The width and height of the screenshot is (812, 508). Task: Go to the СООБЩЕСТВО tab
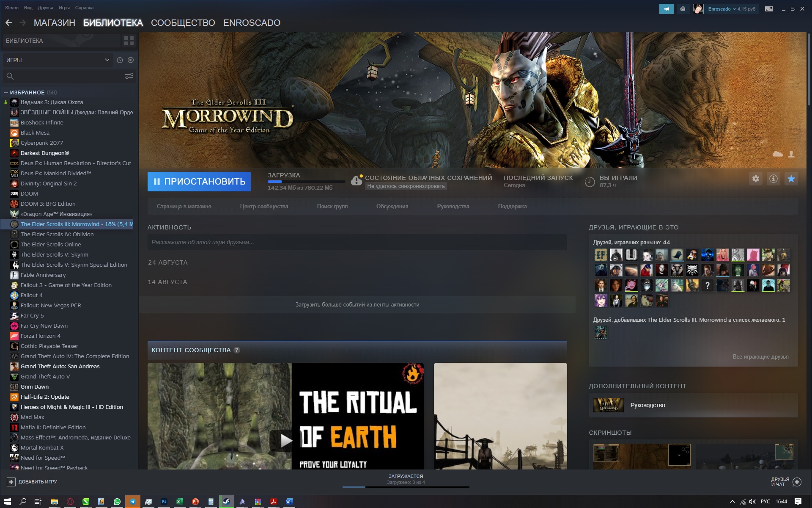pos(183,23)
